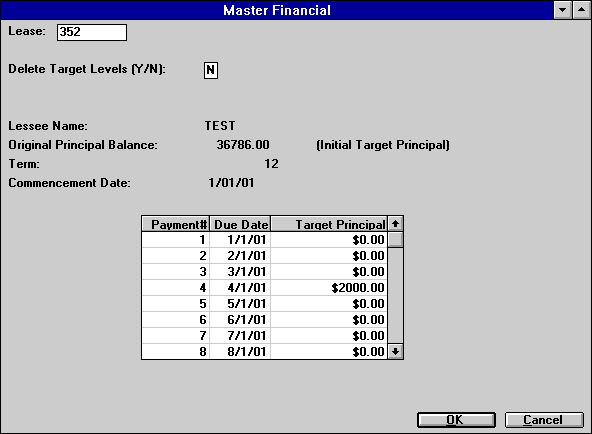Click the table scroll up arrow
The image size is (592, 434).
(x=395, y=224)
